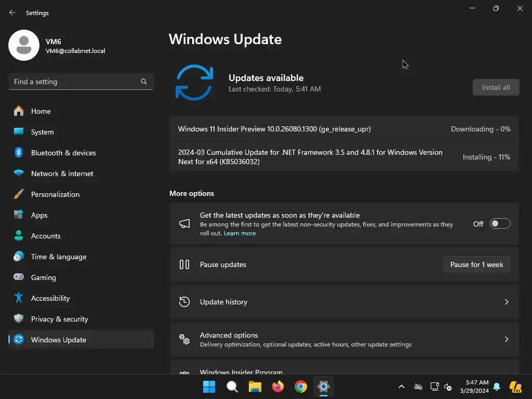Open File Explorer from taskbar
Image resolution: width=532 pixels, height=399 pixels.
[255, 387]
